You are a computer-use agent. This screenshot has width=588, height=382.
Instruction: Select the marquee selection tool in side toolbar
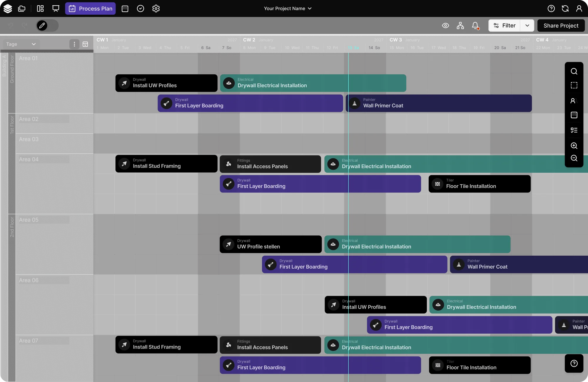click(x=574, y=85)
